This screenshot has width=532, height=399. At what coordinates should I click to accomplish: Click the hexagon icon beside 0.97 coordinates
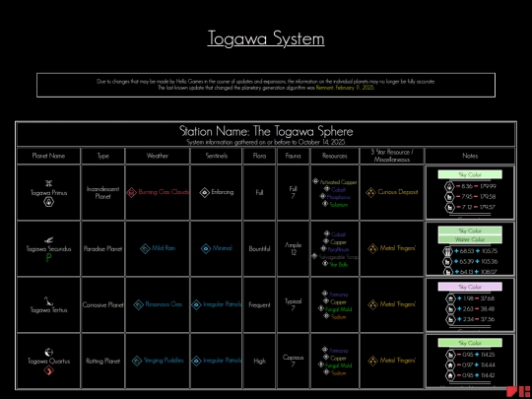[450, 366]
